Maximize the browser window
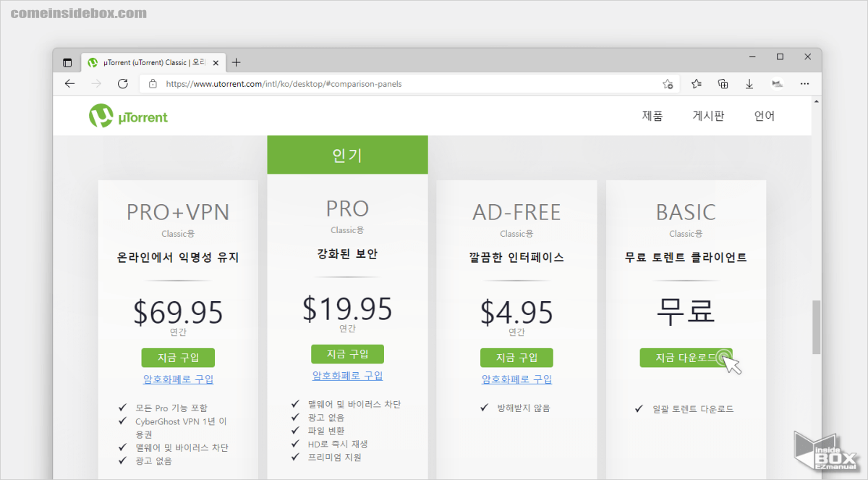 [x=780, y=56]
